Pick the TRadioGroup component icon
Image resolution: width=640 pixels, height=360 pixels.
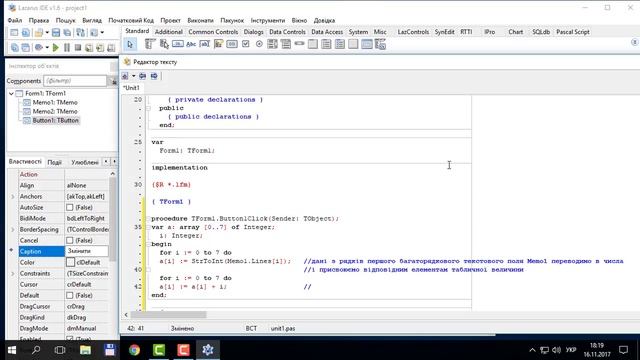pos(326,44)
